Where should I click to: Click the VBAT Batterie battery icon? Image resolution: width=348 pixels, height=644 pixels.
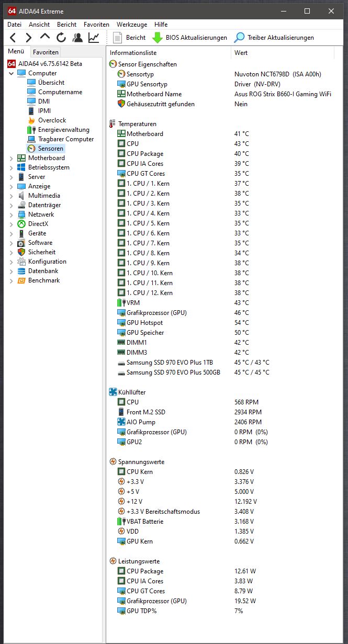[x=121, y=522]
